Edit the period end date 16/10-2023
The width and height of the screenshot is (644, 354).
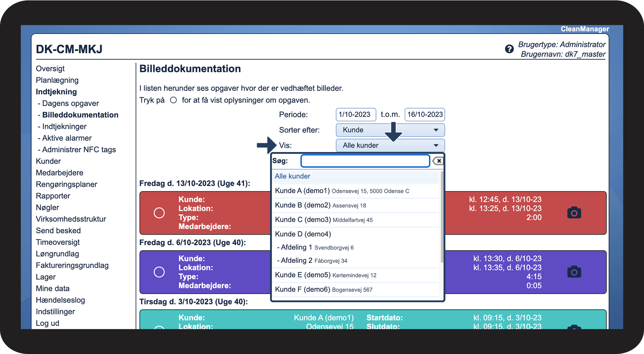tap(425, 114)
